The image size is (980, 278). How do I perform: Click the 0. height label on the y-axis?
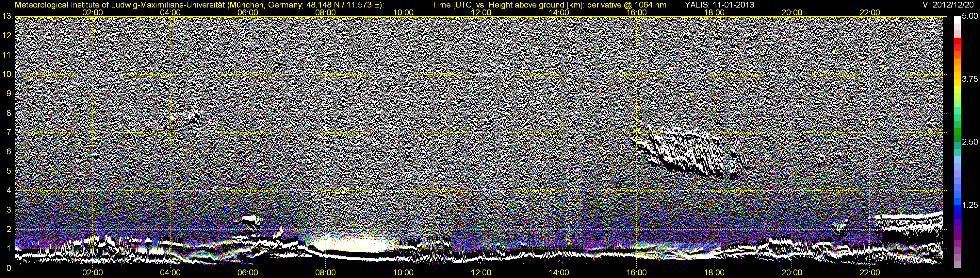click(x=9, y=269)
